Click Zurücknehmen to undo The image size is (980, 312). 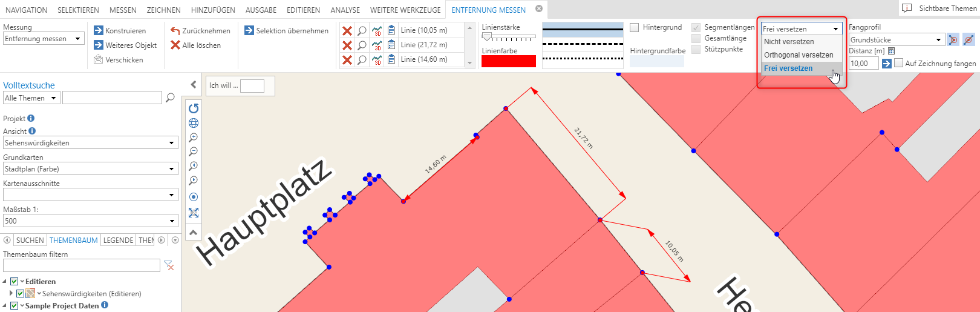click(x=200, y=31)
